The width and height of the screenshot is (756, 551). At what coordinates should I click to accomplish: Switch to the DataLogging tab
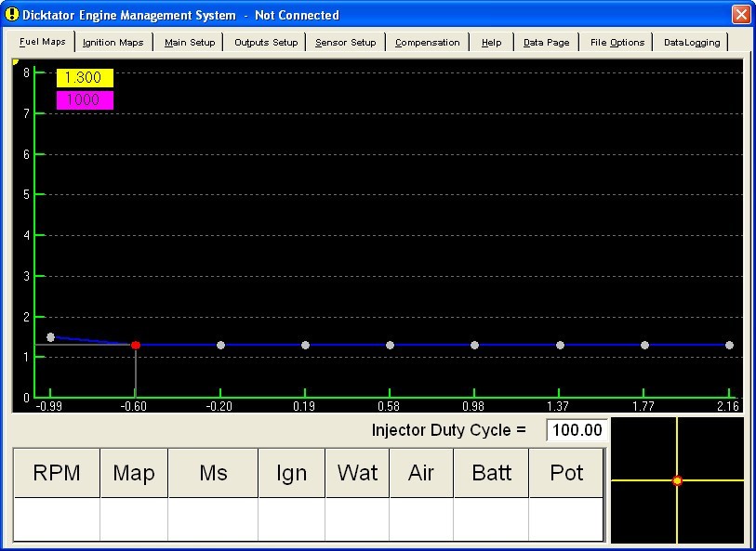pos(692,43)
